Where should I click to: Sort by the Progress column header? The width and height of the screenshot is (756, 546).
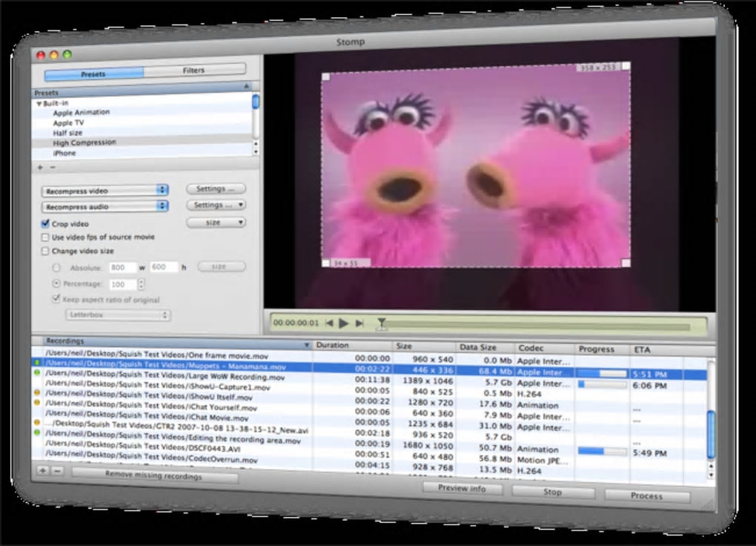pos(602,349)
